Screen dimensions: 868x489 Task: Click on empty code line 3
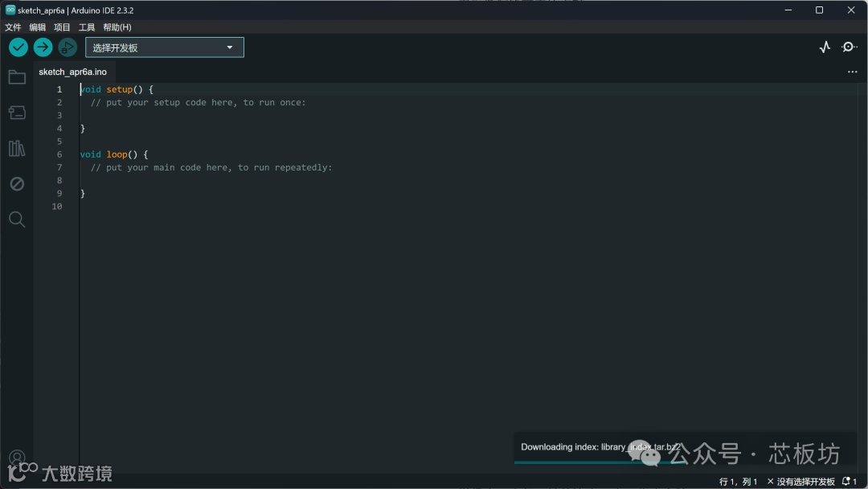pyautogui.click(x=470, y=115)
